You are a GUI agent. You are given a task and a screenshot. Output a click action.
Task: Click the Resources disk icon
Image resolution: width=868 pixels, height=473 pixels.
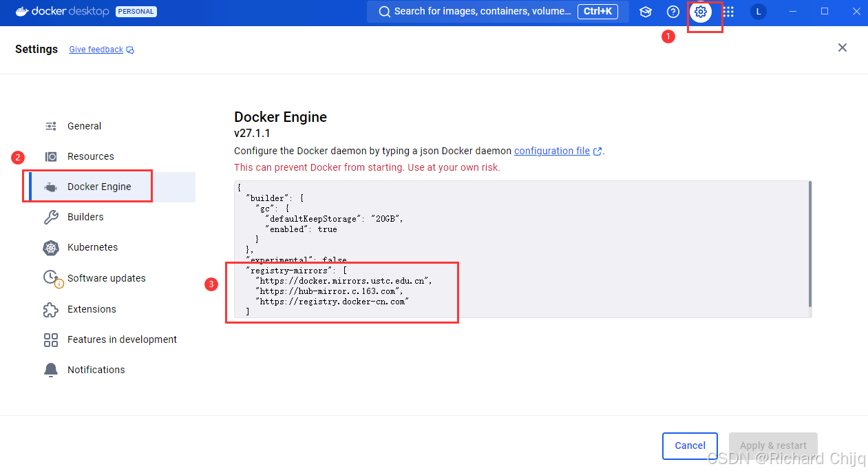pyautogui.click(x=51, y=156)
